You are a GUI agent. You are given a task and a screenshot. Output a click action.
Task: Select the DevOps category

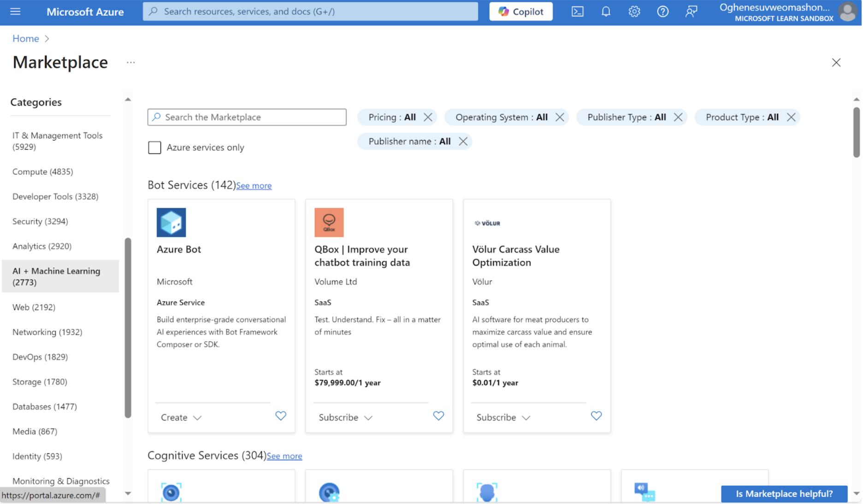pyautogui.click(x=60, y=357)
